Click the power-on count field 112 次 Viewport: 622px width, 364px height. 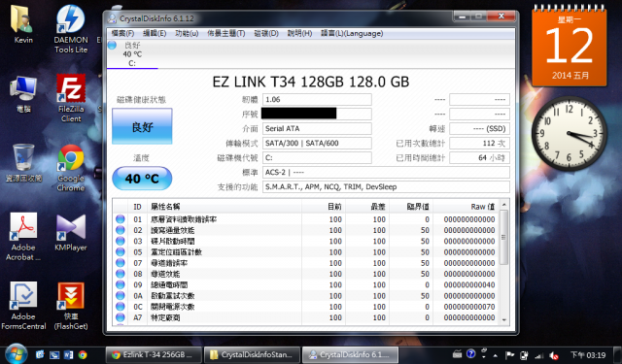coord(479,143)
